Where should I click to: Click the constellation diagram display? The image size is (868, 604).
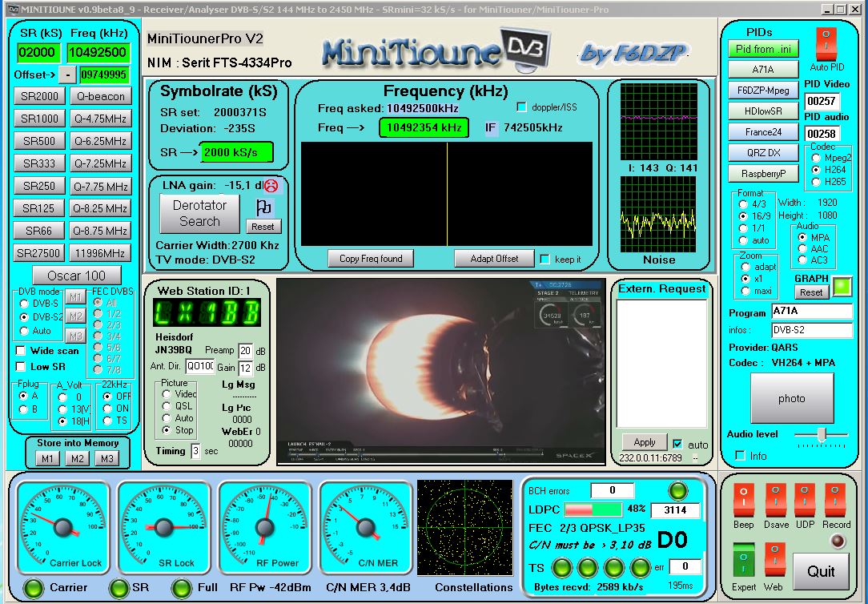[x=465, y=528]
